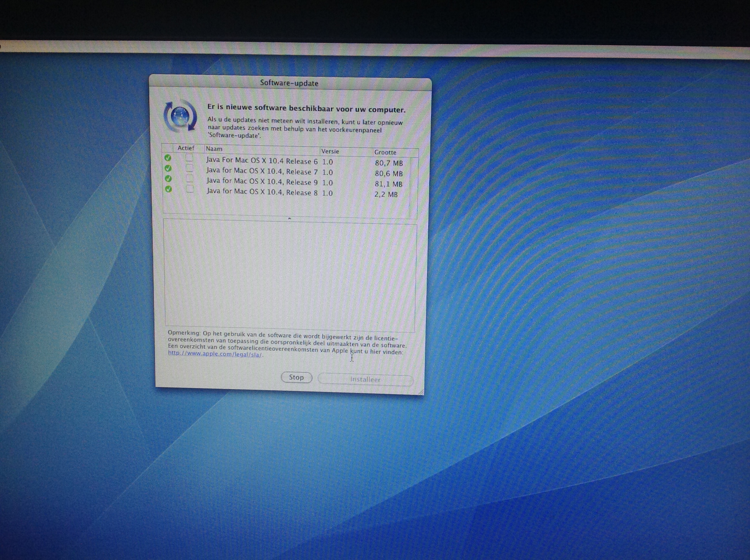This screenshot has width=750, height=560.
Task: Click the pane splitter handle below list
Action: click(x=289, y=219)
